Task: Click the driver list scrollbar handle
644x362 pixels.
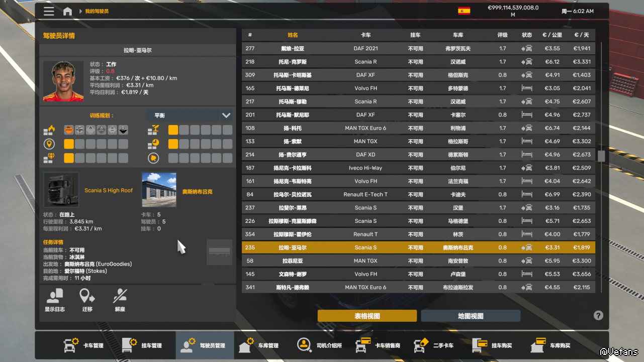Action: coord(601,156)
